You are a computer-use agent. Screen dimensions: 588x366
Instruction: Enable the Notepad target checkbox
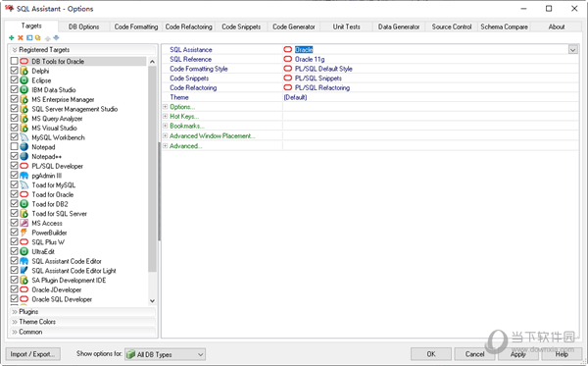point(15,146)
